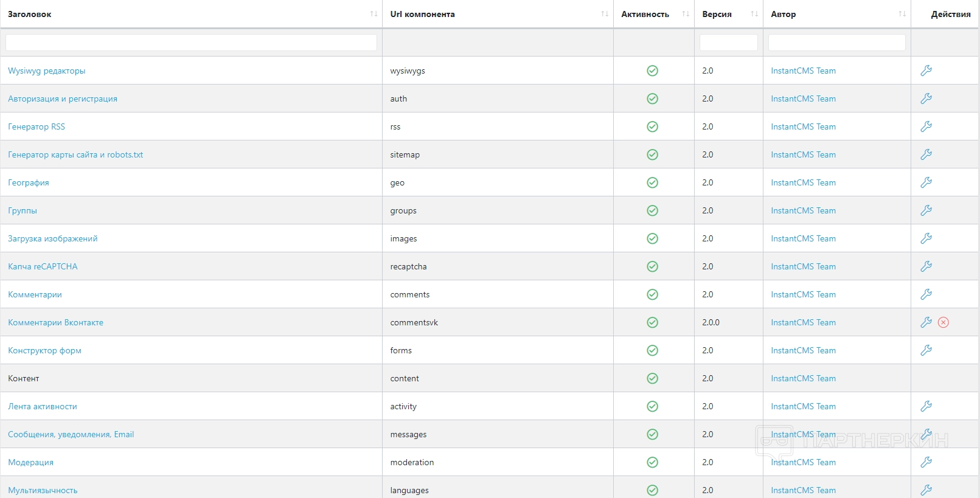Open settings wrench for Wysiwyg редакторы
The width and height of the screenshot is (980, 498).
[926, 71]
